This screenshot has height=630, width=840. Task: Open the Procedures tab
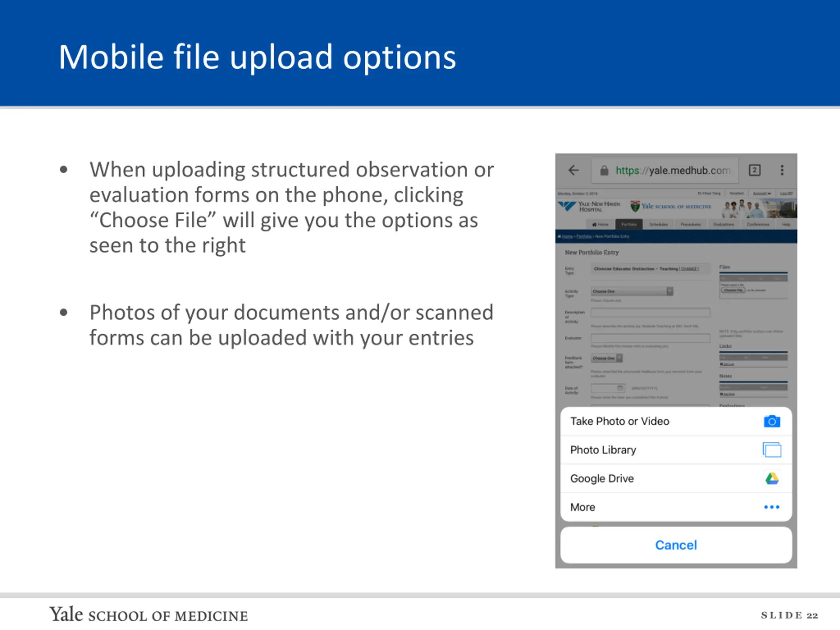pyautogui.click(x=690, y=224)
